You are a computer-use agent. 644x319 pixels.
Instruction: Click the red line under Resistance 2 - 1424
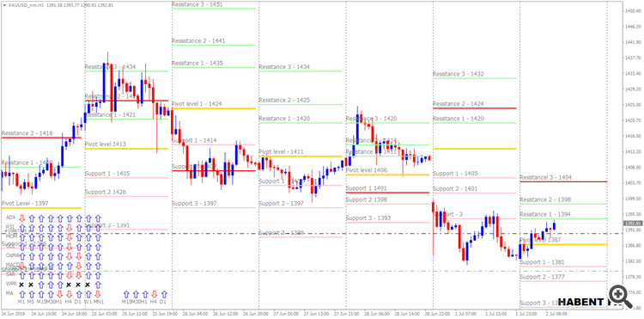(474, 108)
